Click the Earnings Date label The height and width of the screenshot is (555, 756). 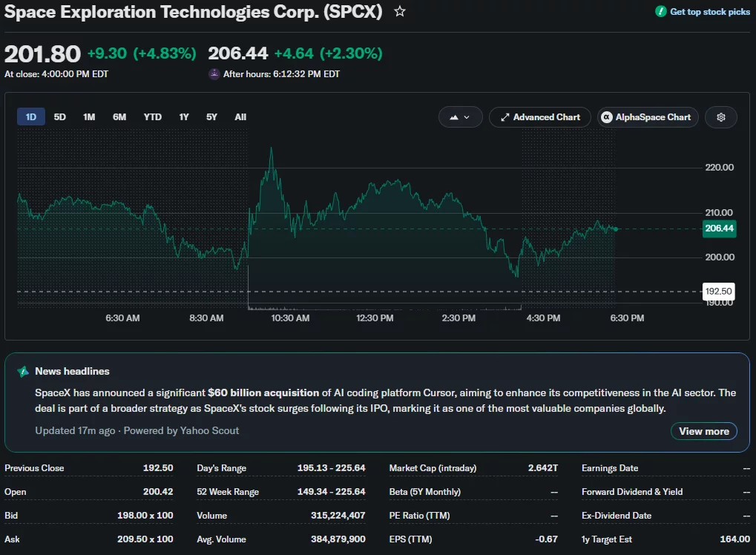pos(610,467)
